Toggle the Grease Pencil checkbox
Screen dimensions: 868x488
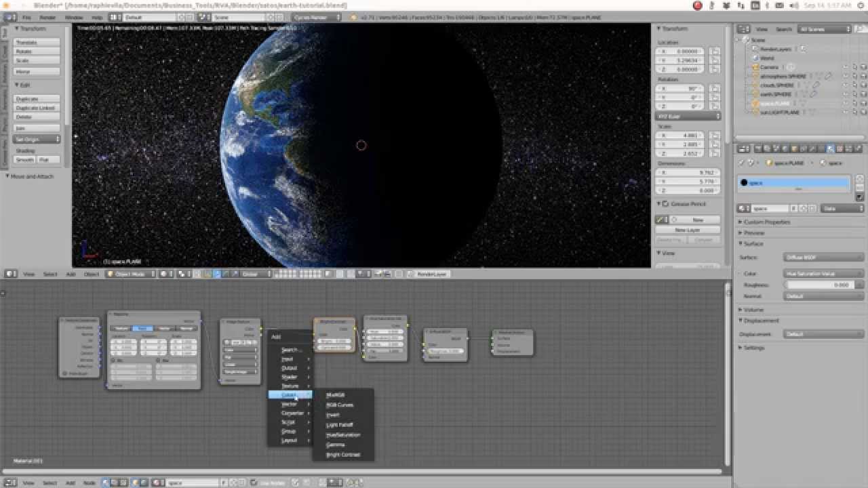(x=666, y=204)
